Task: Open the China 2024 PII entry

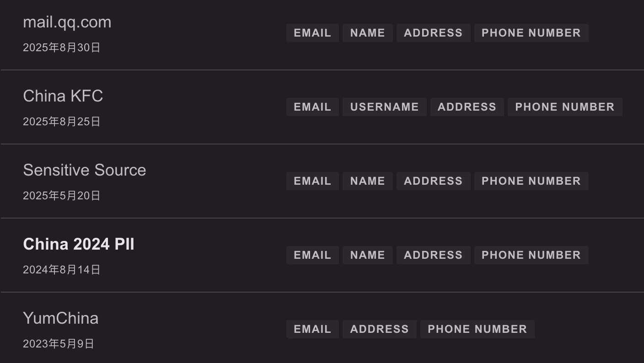Action: pyautogui.click(x=78, y=244)
